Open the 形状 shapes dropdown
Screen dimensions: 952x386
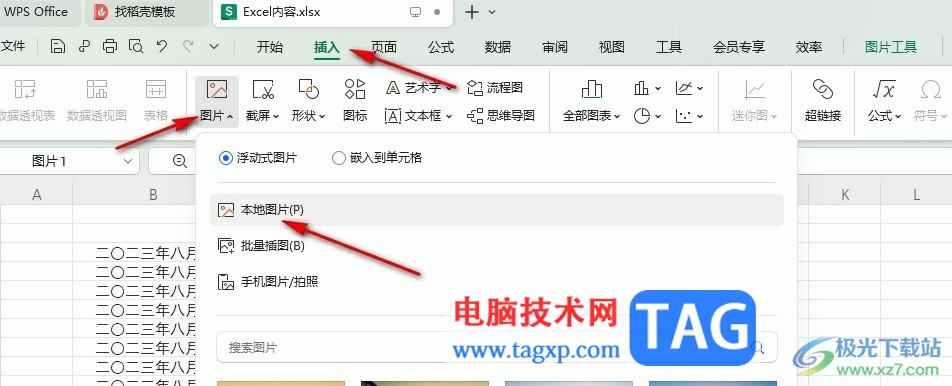point(308,101)
